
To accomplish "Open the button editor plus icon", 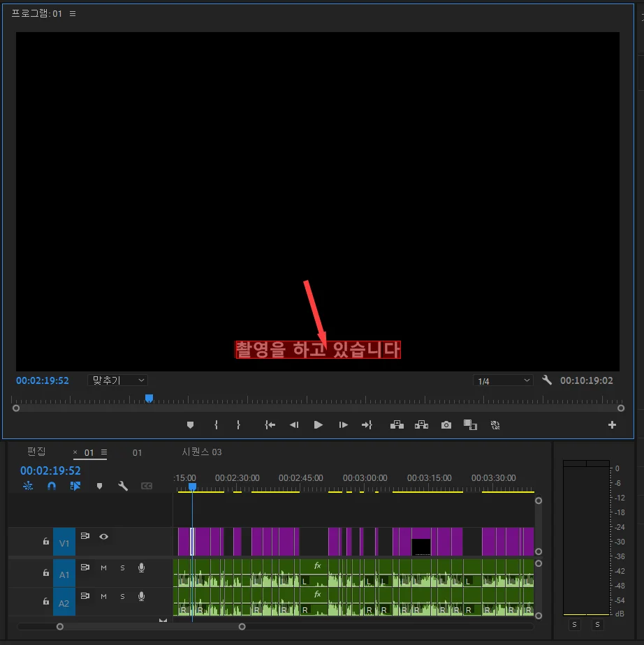I will 612,425.
